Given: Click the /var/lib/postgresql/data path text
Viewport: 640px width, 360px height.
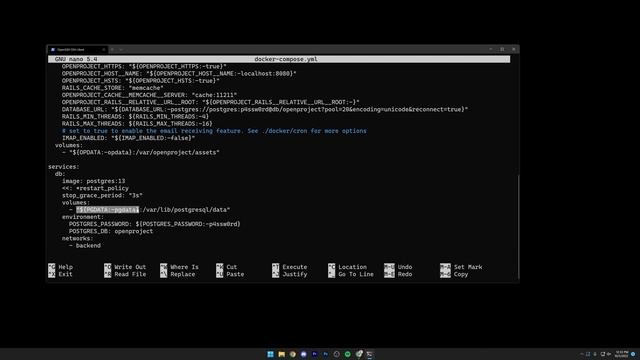Looking at the screenshot, I should pos(184,210).
